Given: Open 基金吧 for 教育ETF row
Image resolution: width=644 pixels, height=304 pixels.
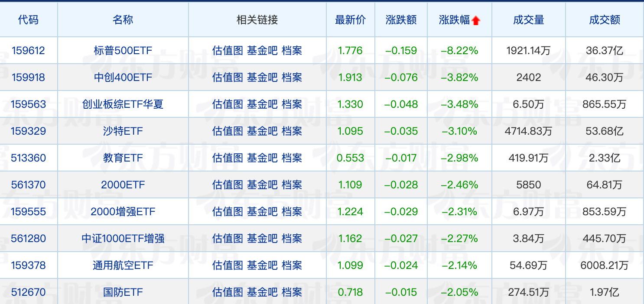Looking at the screenshot, I should (262, 158).
